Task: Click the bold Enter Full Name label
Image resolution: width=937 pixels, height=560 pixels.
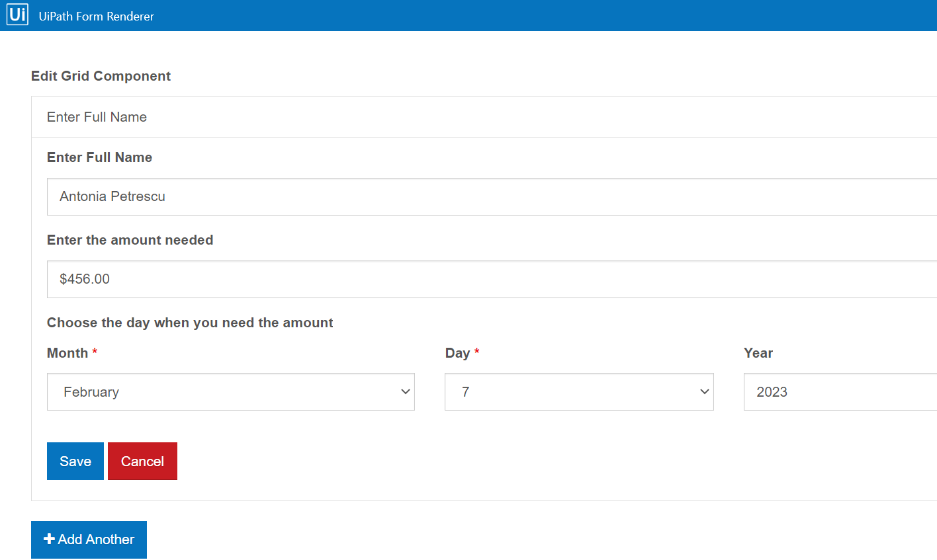Action: pos(99,157)
